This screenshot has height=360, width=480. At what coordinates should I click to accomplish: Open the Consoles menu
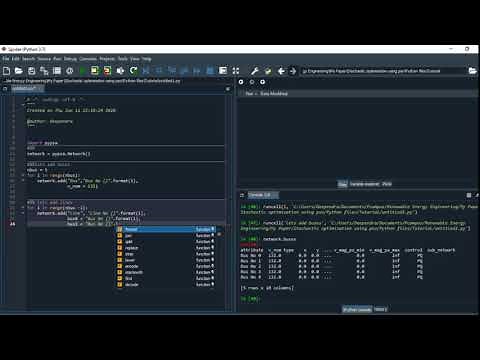[x=88, y=59]
